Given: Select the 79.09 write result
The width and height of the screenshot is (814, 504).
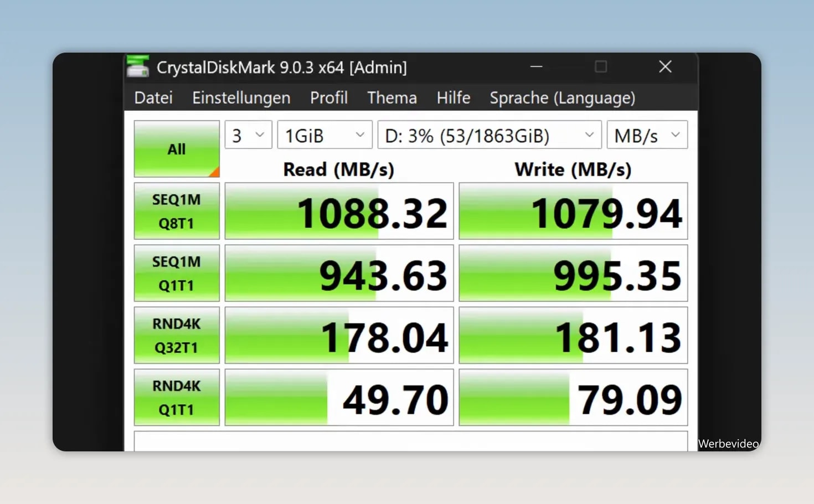Looking at the screenshot, I should coord(573,397).
